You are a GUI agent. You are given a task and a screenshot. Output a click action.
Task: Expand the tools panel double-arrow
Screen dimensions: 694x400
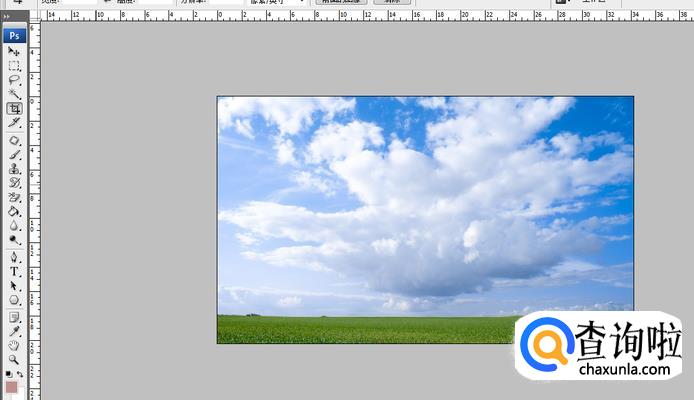pyautogui.click(x=7, y=17)
